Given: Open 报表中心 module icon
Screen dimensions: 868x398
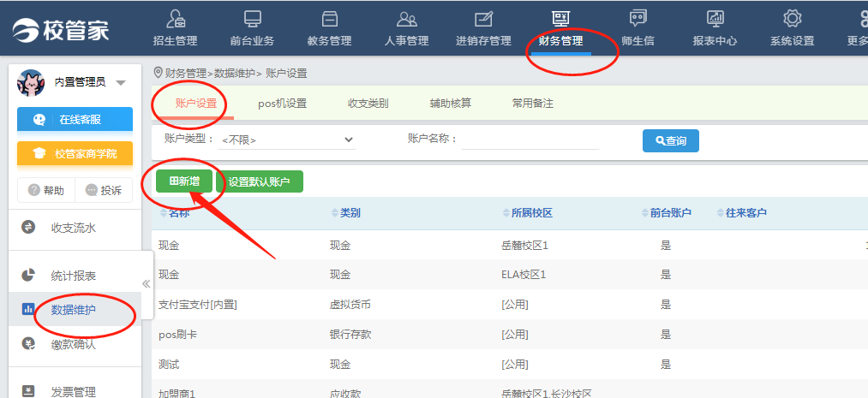Looking at the screenshot, I should [715, 19].
